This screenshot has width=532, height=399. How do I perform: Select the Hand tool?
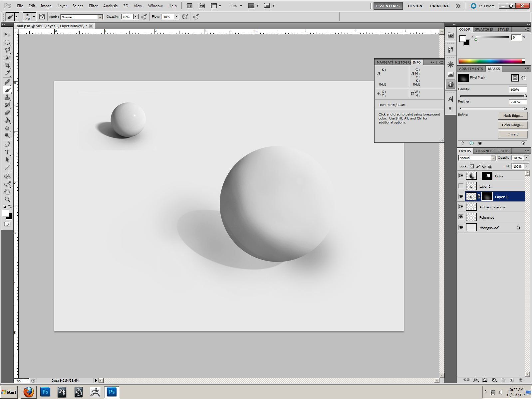pyautogui.click(x=7, y=192)
